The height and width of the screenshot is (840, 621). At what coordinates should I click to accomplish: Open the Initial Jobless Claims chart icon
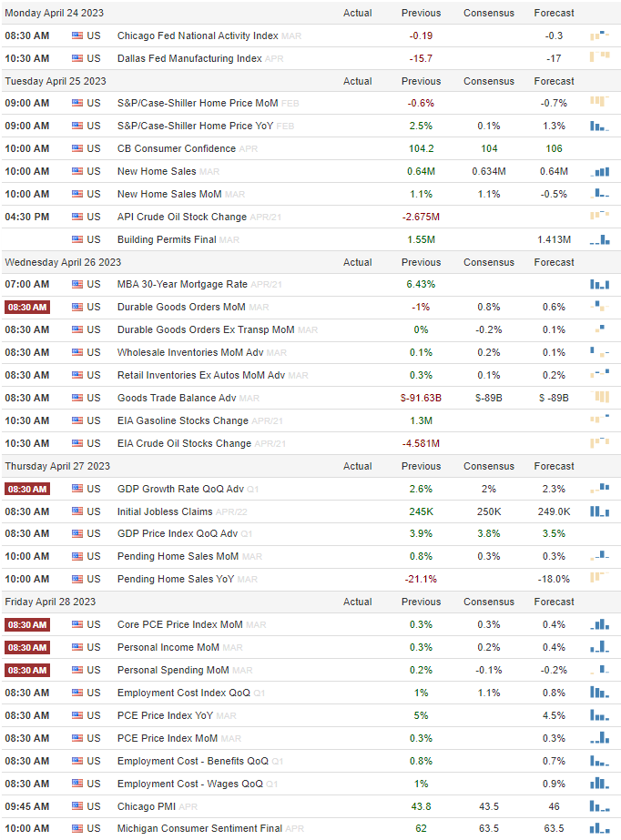pyautogui.click(x=599, y=511)
